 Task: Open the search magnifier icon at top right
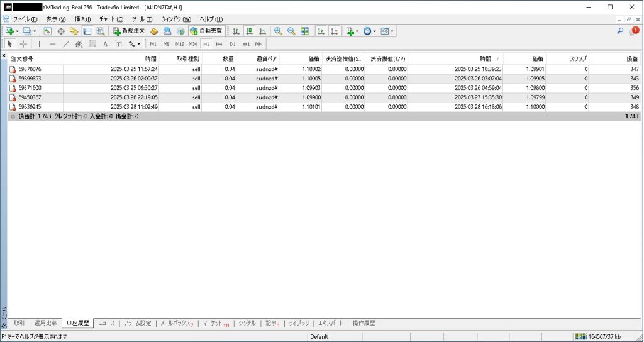(620, 31)
